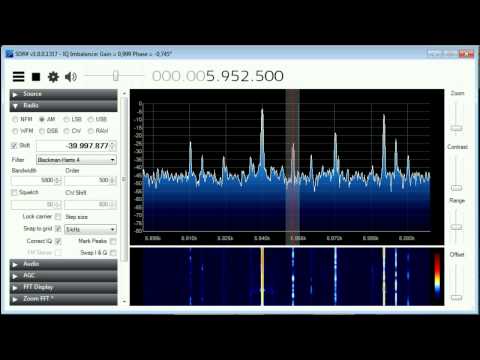480x360 pixels.
Task: Click the Bandwidth input field
Action: (x=33, y=180)
